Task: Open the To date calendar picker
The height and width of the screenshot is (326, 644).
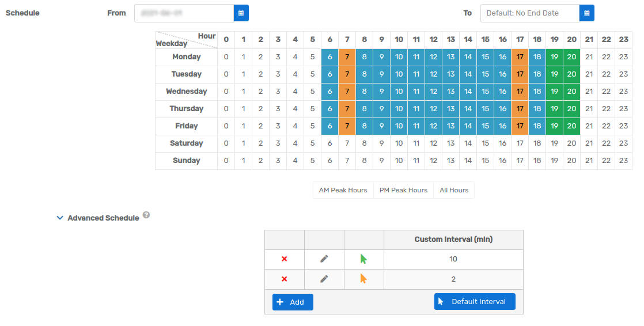Action: point(587,13)
